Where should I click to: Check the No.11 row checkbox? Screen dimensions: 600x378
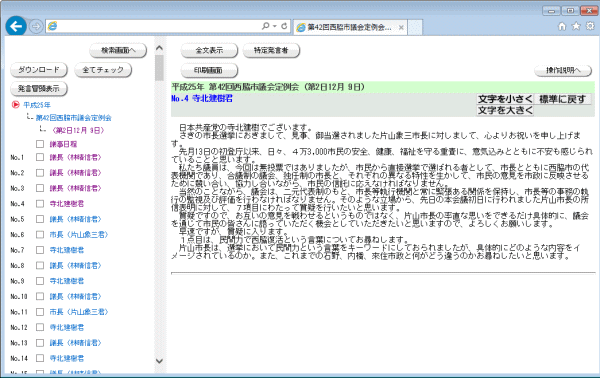40,312
